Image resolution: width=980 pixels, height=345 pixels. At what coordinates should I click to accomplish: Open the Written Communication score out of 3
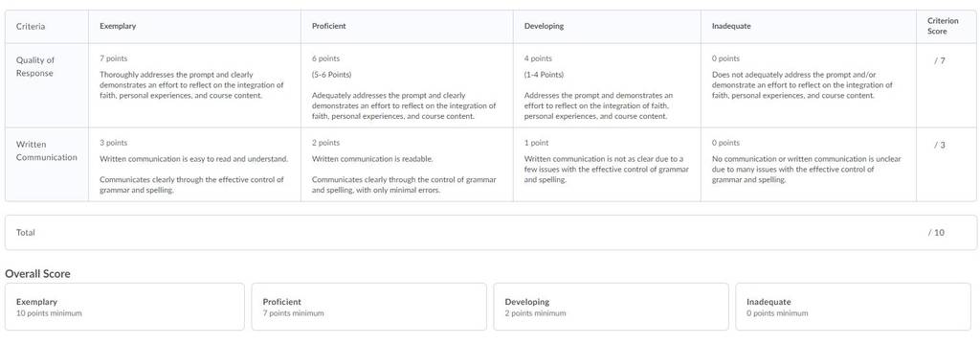pyautogui.click(x=940, y=146)
